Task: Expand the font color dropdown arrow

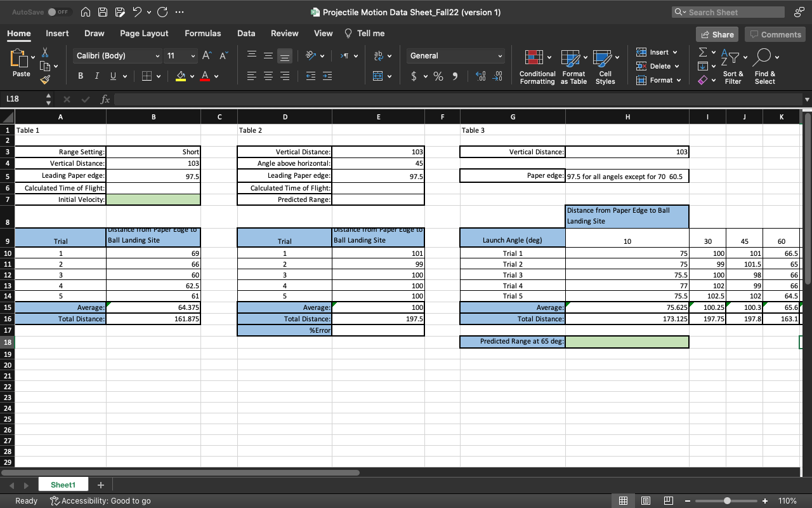Action: click(x=216, y=77)
